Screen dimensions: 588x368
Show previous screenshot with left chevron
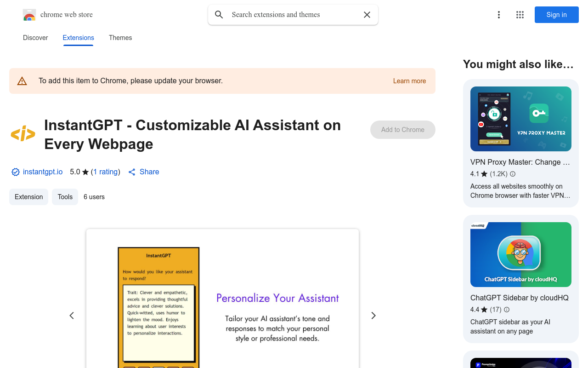72,316
